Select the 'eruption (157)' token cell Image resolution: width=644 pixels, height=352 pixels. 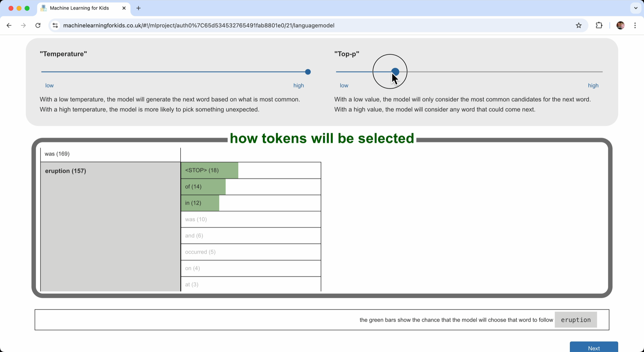pyautogui.click(x=110, y=226)
